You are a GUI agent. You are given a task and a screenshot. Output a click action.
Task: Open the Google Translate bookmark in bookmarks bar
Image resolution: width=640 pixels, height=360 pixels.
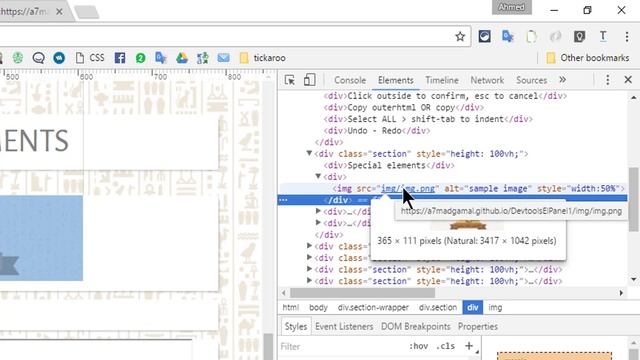[161, 58]
